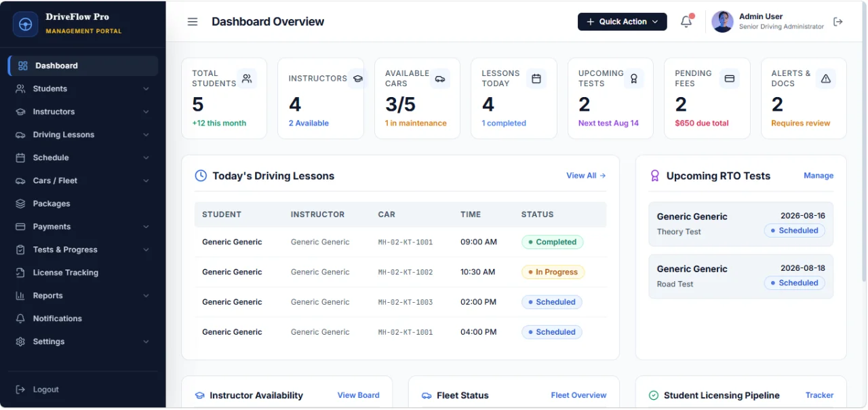Click Manage for Upcoming RTO Tests
The image size is (868, 410).
click(818, 176)
